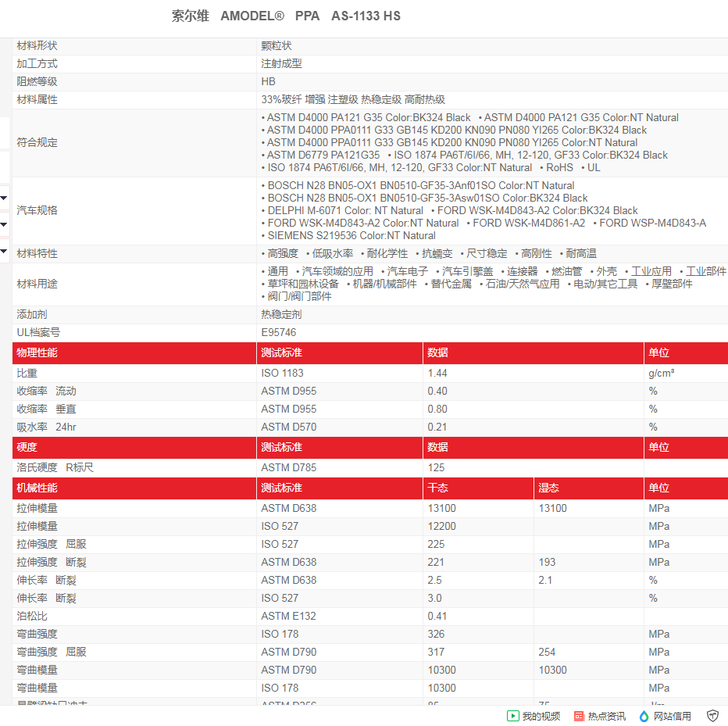
Task: Select the dry tensile strength value 221
Action: (436, 562)
